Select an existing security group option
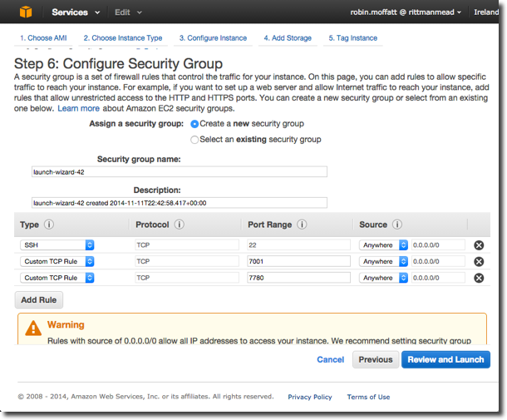This screenshot has height=420, width=507. [194, 140]
